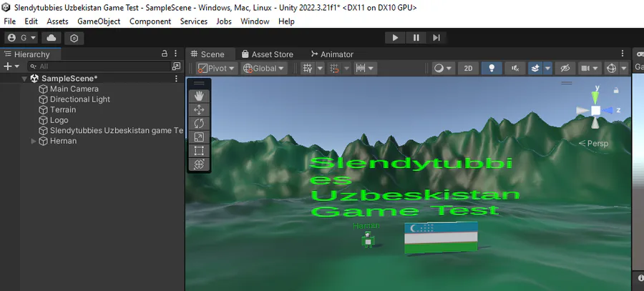Screen dimensions: 644x291
Task: Click the grid snapping icon
Action: pyautogui.click(x=335, y=68)
